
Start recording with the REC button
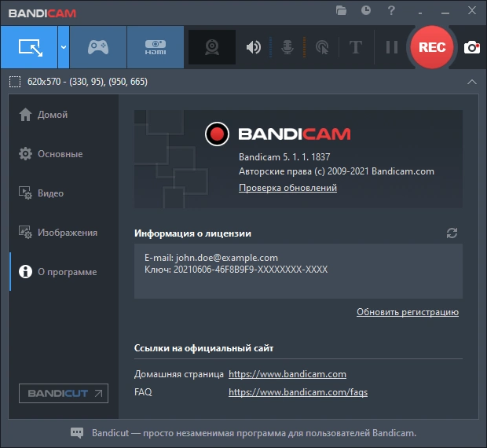[432, 47]
